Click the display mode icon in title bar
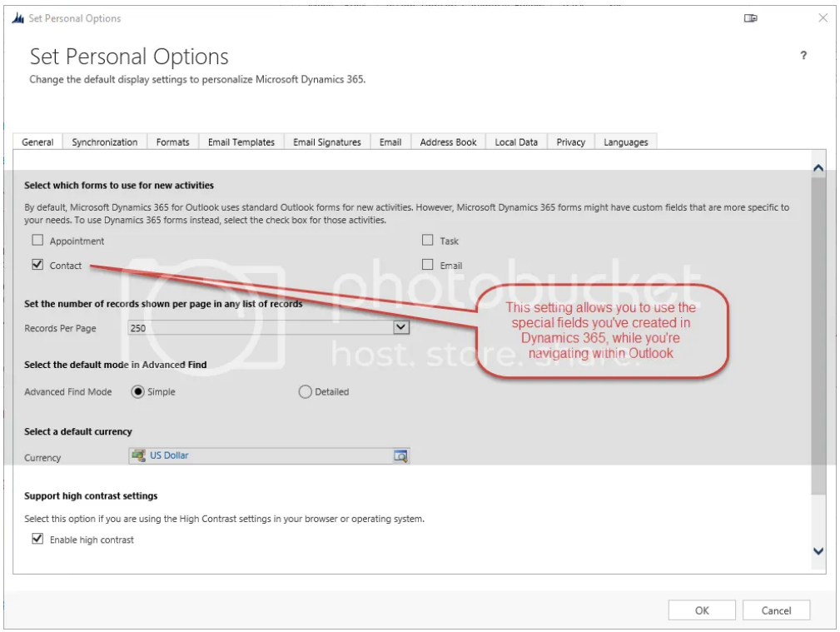 [751, 18]
